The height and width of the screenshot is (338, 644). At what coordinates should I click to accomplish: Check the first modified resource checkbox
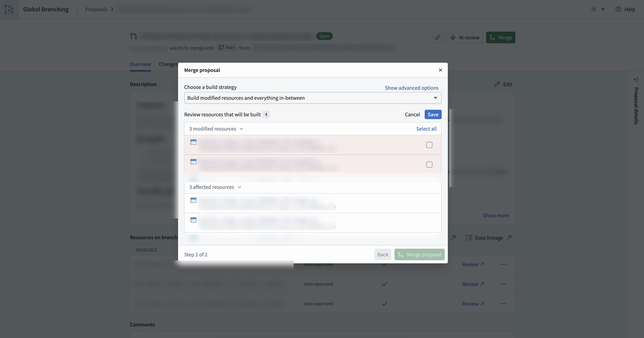(x=429, y=145)
